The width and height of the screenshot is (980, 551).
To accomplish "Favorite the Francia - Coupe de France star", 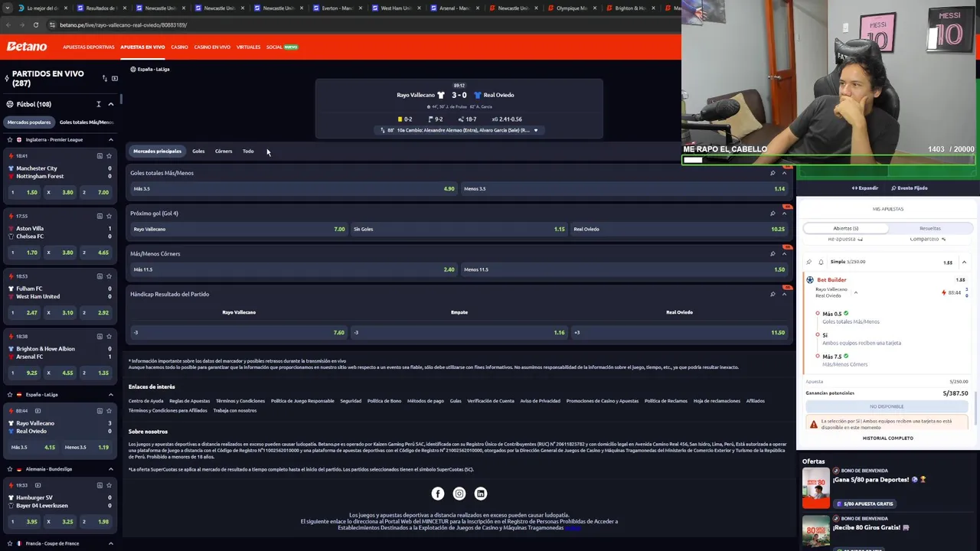I will (9, 543).
